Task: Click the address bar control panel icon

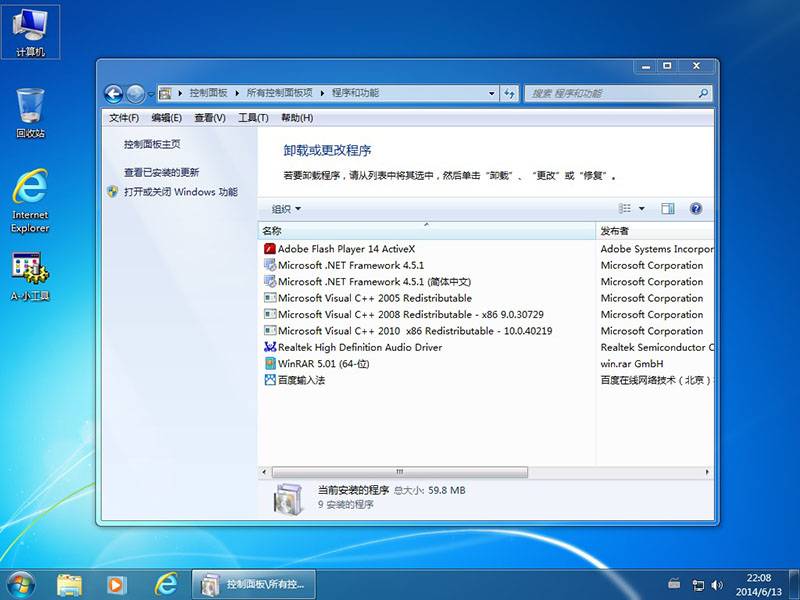Action: [165, 93]
